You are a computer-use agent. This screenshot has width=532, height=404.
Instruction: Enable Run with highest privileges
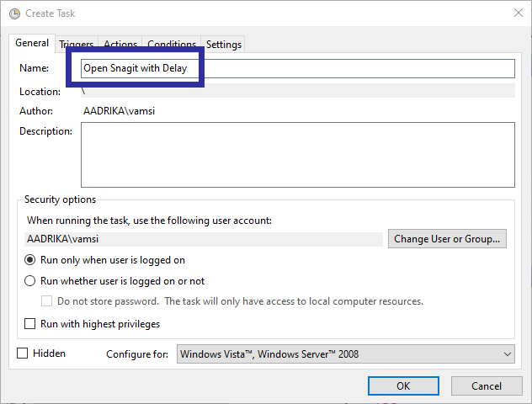(x=30, y=324)
